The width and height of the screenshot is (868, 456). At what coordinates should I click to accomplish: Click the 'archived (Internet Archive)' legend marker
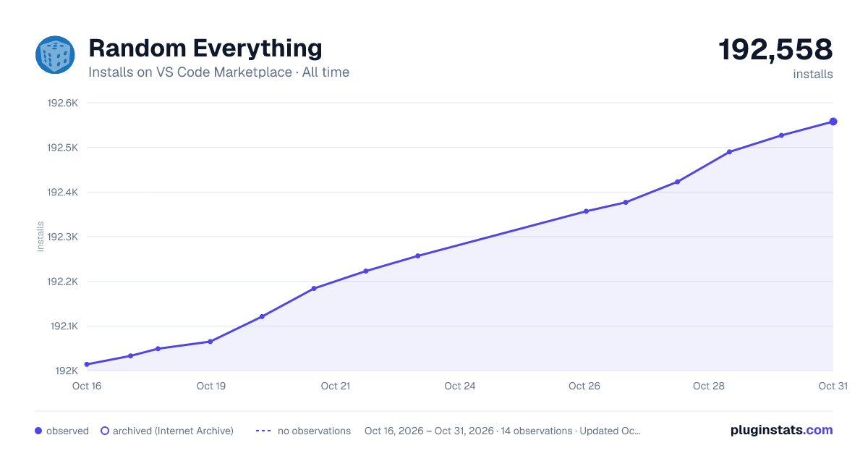[105, 431]
